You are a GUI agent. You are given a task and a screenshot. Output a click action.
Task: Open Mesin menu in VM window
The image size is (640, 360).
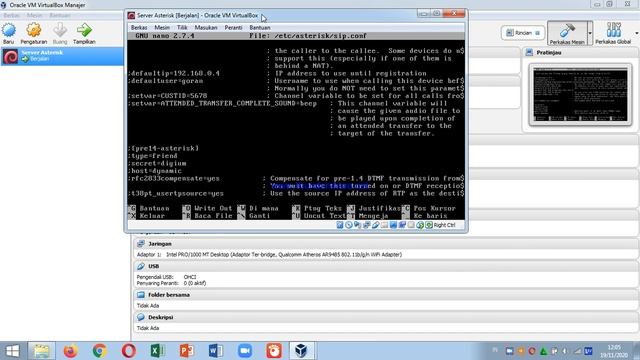[162, 27]
